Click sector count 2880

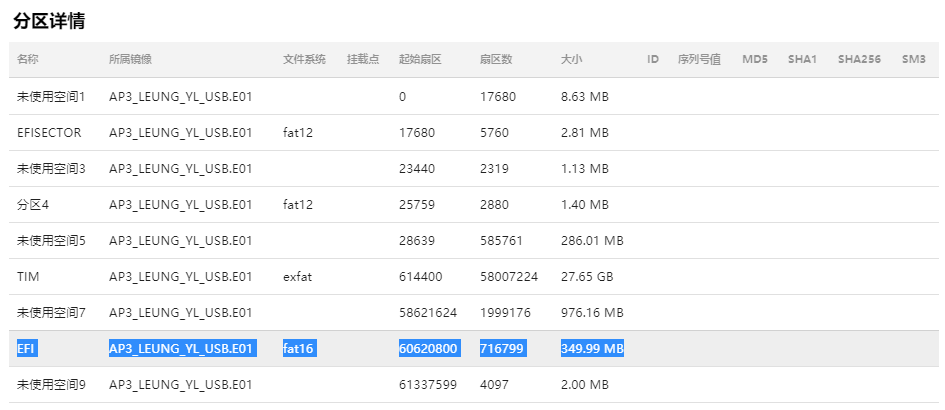pyautogui.click(x=494, y=205)
